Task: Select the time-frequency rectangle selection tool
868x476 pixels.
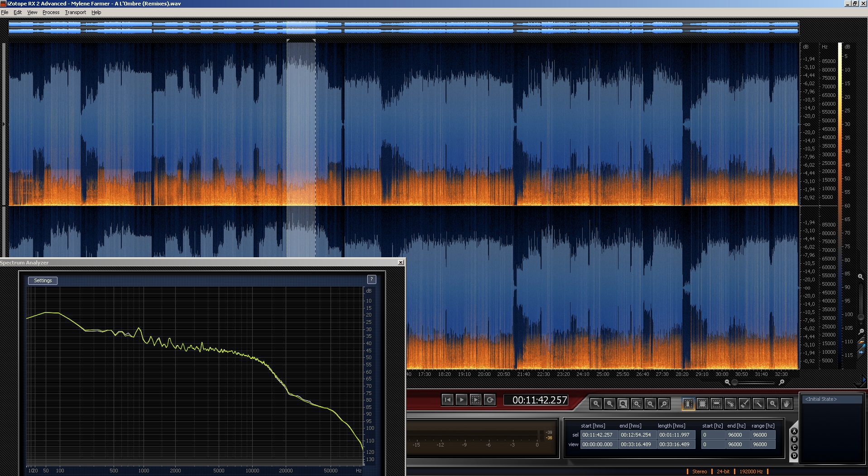Action: (702, 403)
